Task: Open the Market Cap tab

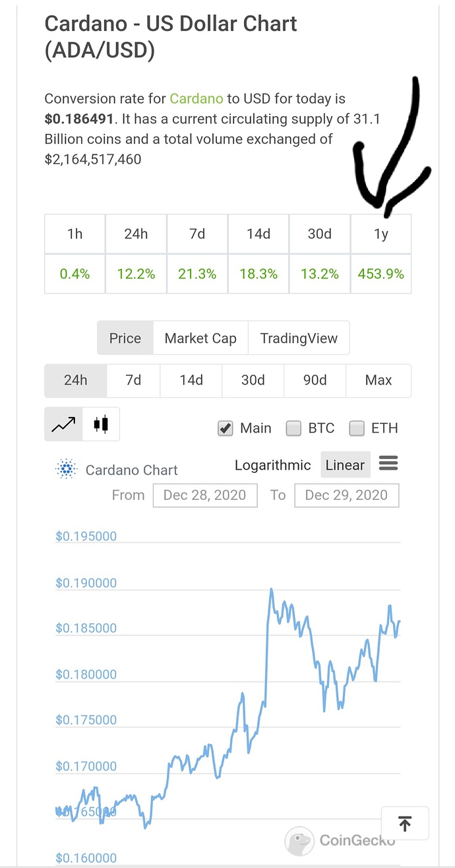Action: [x=200, y=338]
